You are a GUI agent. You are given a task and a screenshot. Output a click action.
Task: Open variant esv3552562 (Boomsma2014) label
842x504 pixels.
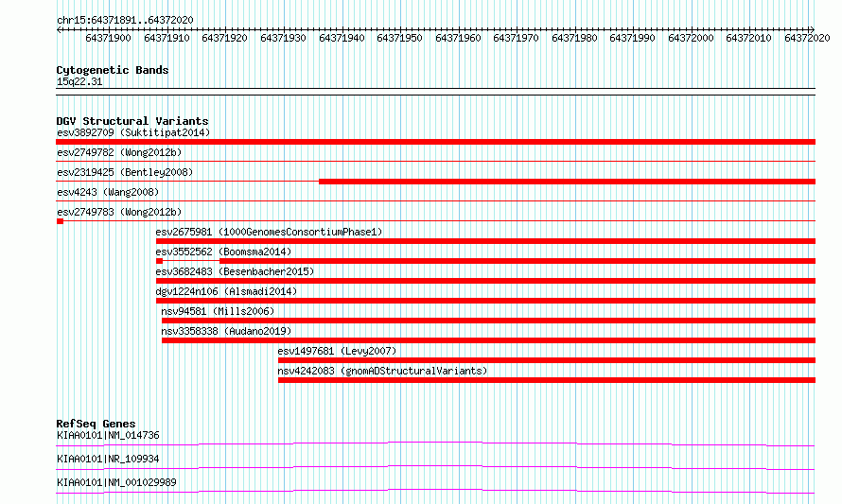click(223, 252)
